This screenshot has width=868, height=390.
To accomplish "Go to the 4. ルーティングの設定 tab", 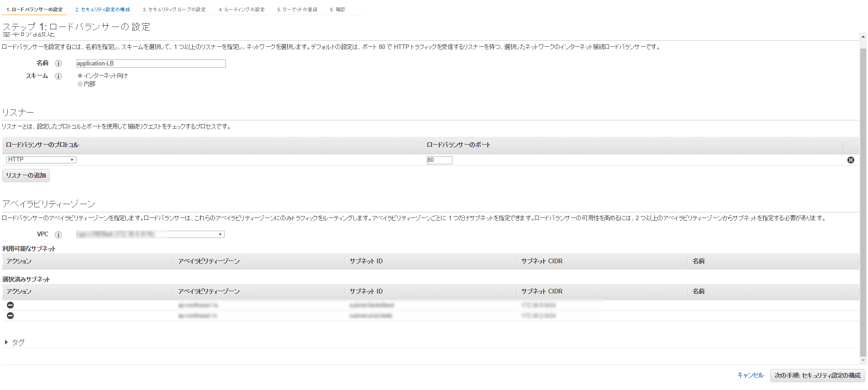I will click(242, 9).
